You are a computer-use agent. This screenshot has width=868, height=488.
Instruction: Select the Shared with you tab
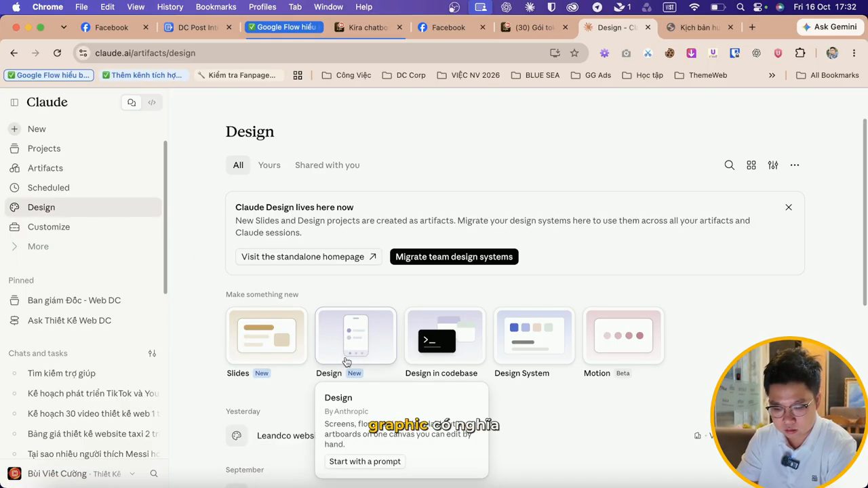pos(328,165)
